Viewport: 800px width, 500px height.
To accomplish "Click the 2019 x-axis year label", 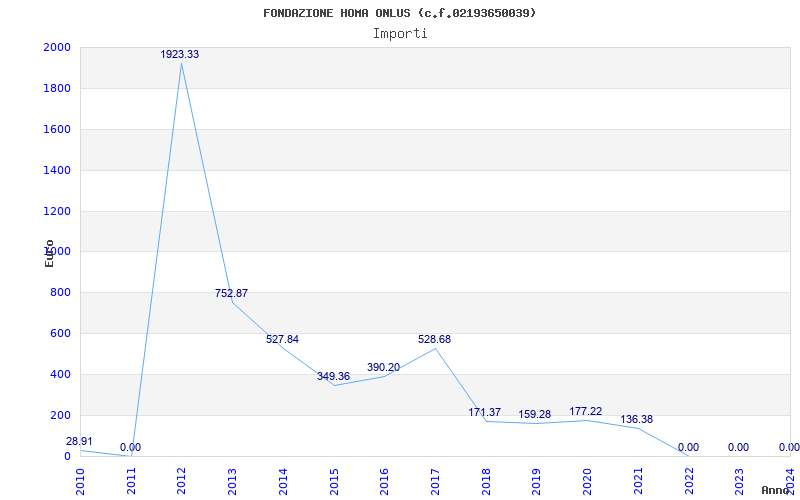I will point(536,481).
